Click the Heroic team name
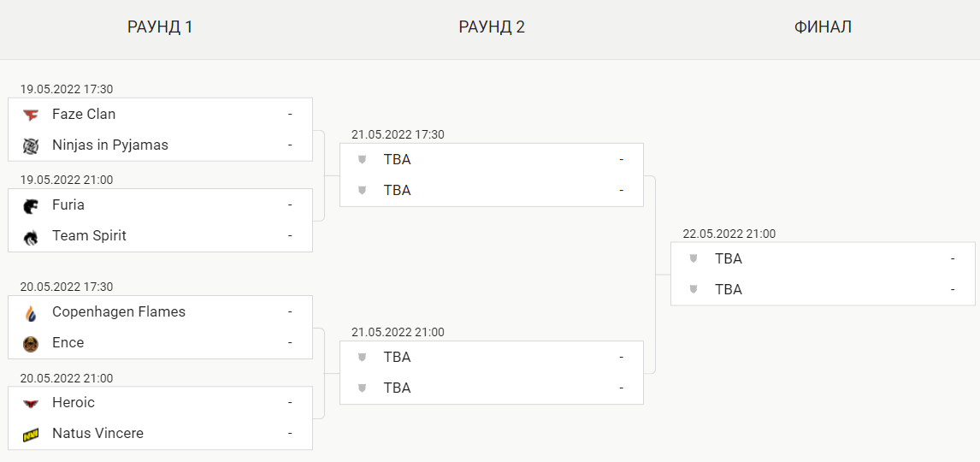This screenshot has width=980, height=462. 74,403
